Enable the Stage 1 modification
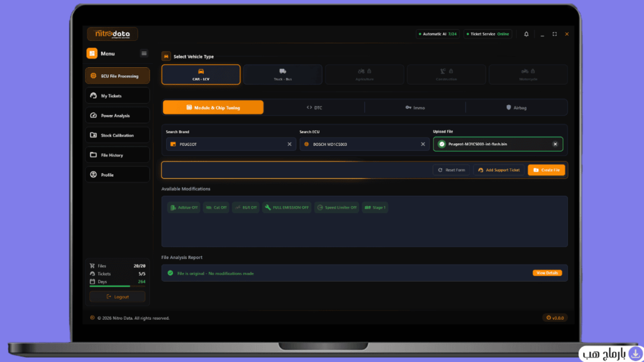Viewport: 644px width, 362px height. pyautogui.click(x=375, y=207)
